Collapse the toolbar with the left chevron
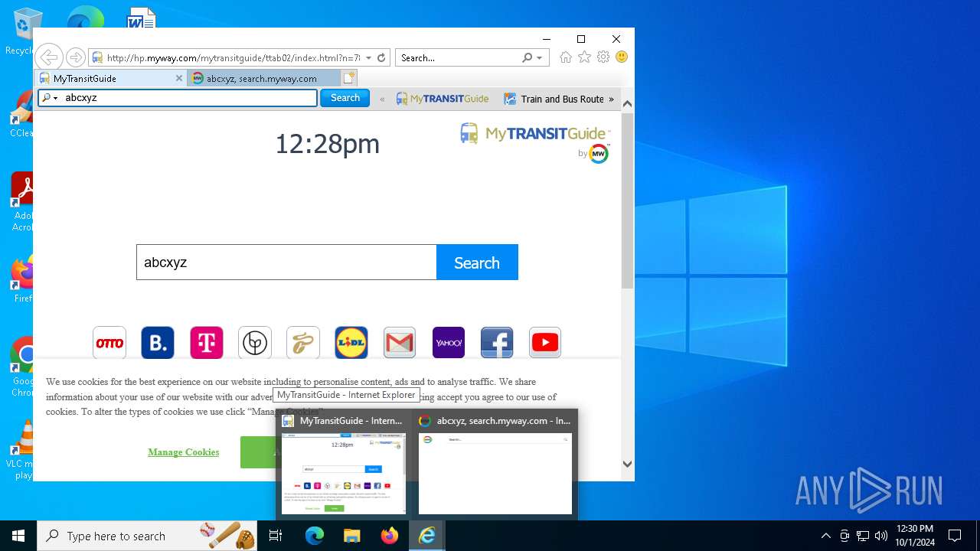The height and width of the screenshot is (551, 980). tap(382, 99)
